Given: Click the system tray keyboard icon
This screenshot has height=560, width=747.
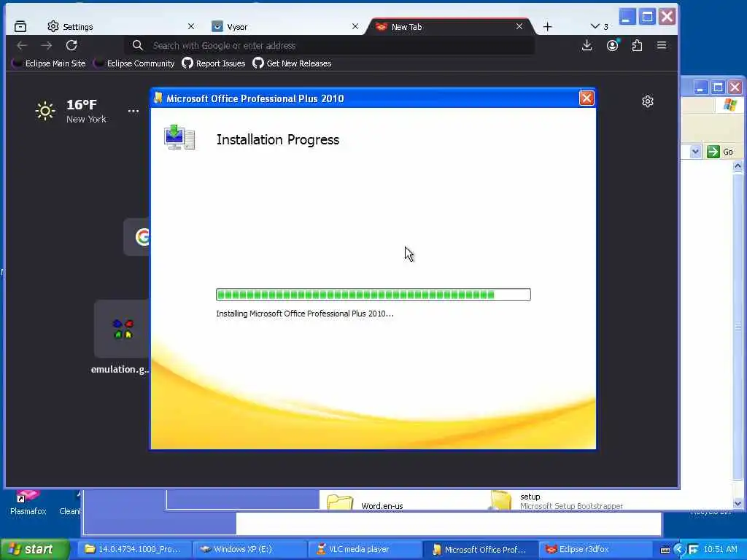Looking at the screenshot, I should click(x=665, y=550).
